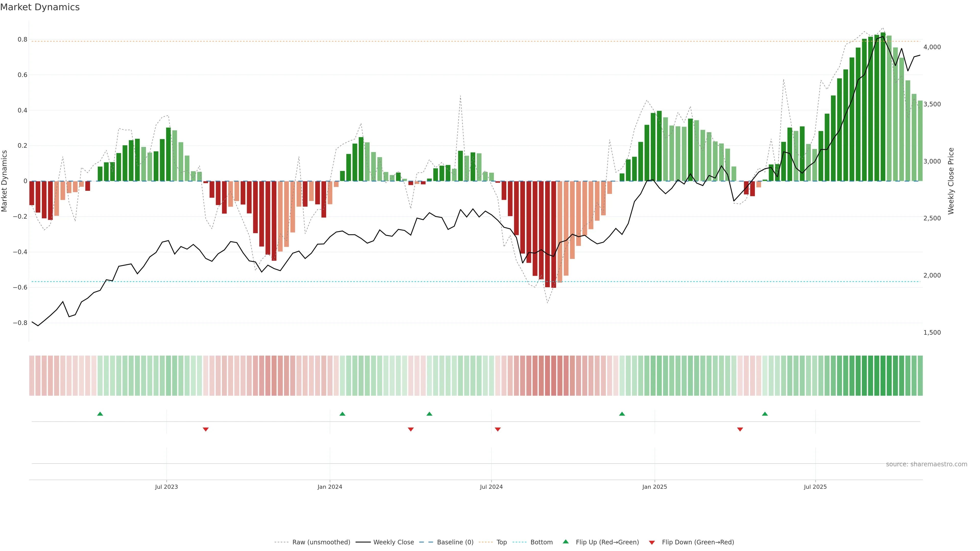Click the Jul 2023 x-axis tick label
The image size is (980, 551).
pos(166,487)
